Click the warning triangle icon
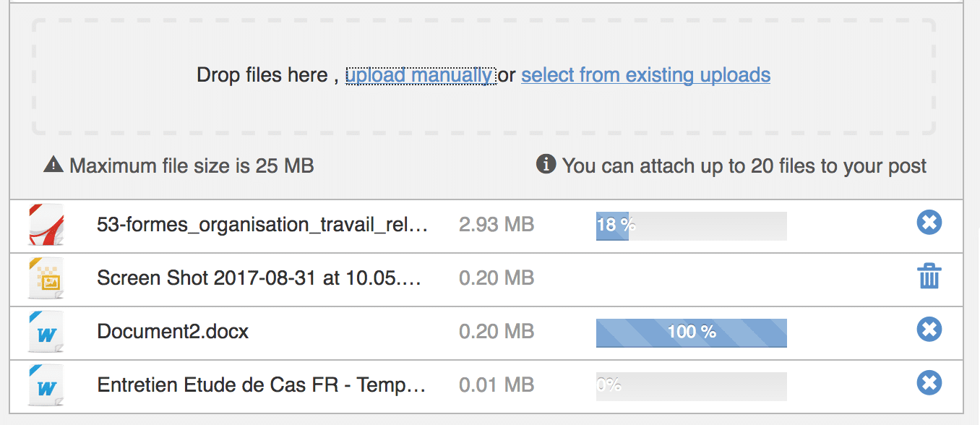This screenshot has height=425, width=980. point(53,166)
